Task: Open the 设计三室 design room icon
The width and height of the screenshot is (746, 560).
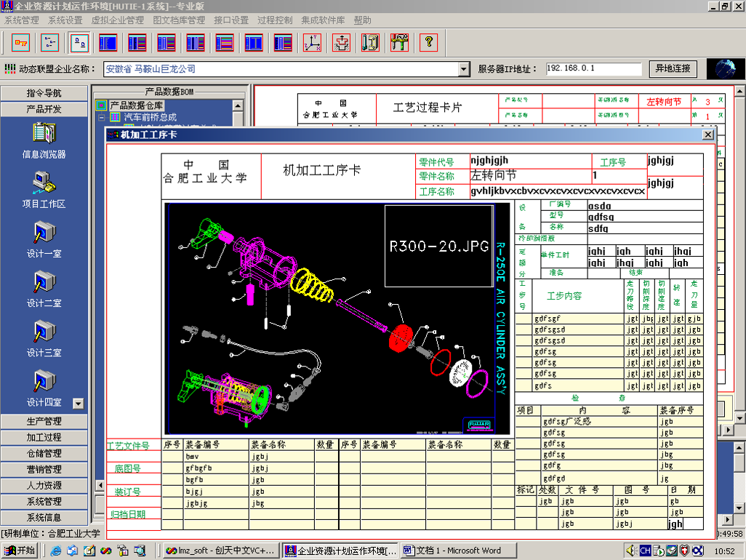Action: pos(44,332)
